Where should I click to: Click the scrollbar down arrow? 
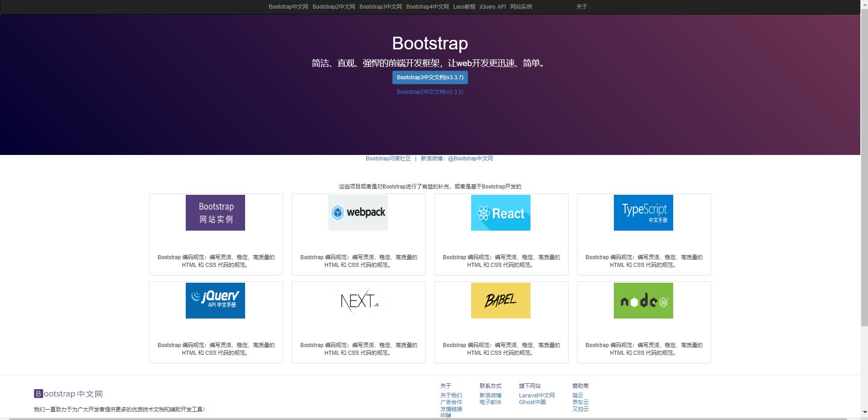coord(864,413)
